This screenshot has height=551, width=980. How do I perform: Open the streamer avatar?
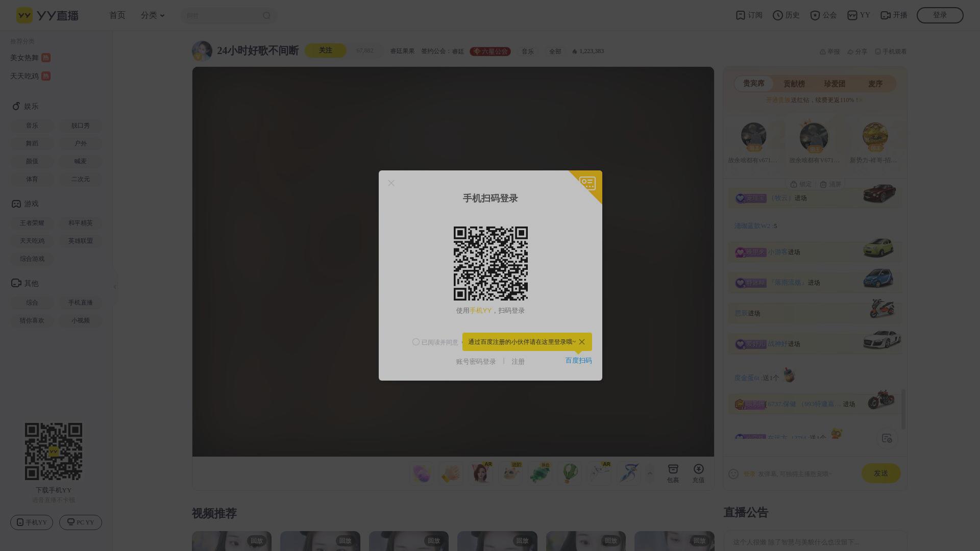(x=202, y=51)
